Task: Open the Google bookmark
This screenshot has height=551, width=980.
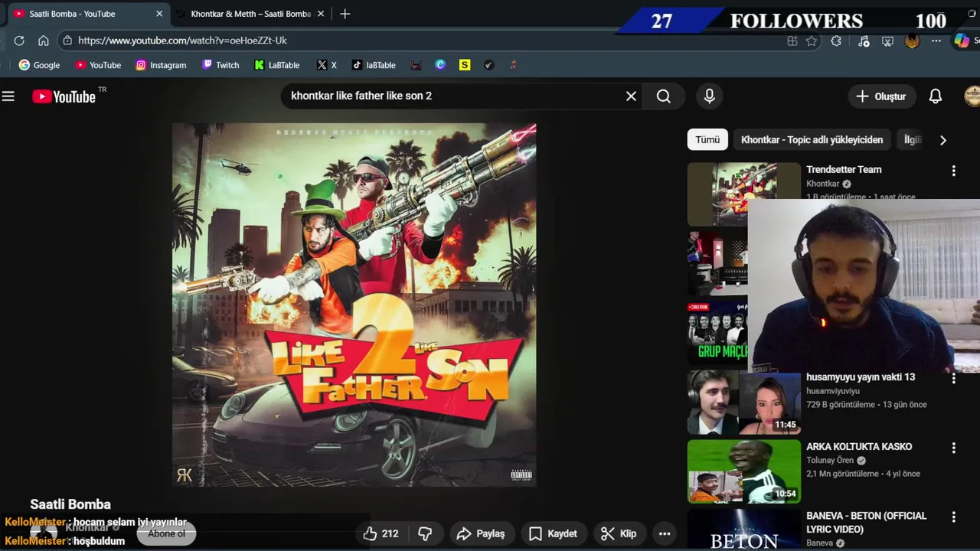Action: pyautogui.click(x=39, y=65)
